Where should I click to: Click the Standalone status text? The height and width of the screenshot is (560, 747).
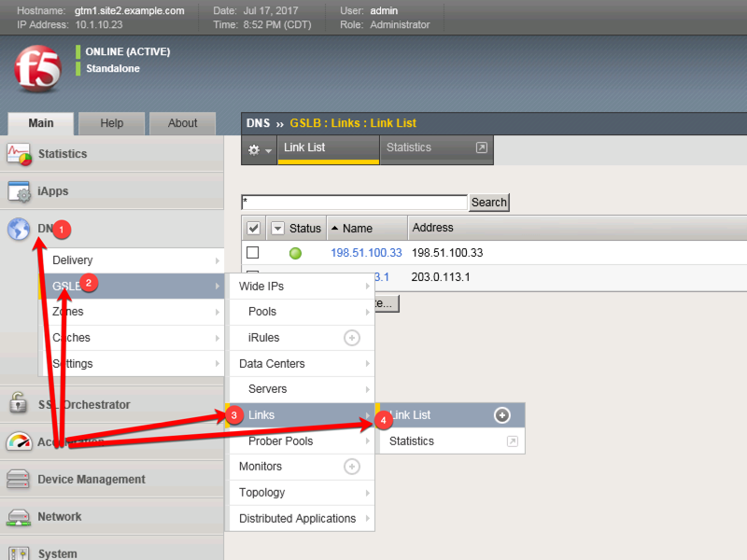click(113, 68)
